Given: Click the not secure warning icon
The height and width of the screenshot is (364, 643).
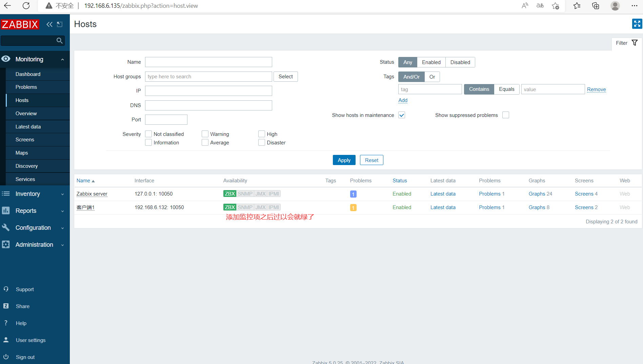Looking at the screenshot, I should coord(49,6).
